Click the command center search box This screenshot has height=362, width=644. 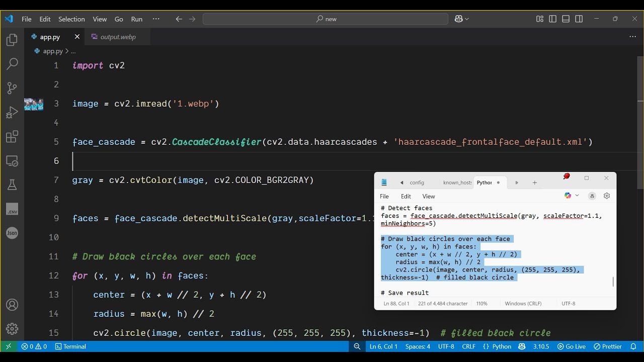326,19
